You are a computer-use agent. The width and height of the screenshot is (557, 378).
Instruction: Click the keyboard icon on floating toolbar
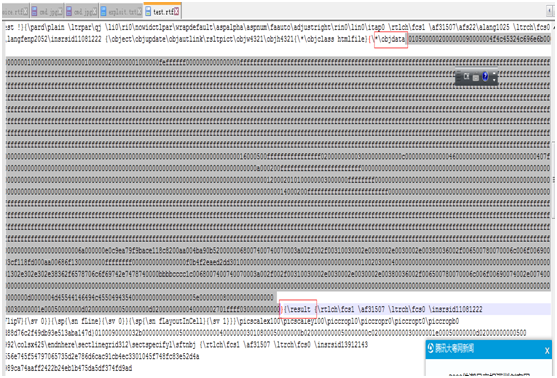click(x=476, y=78)
